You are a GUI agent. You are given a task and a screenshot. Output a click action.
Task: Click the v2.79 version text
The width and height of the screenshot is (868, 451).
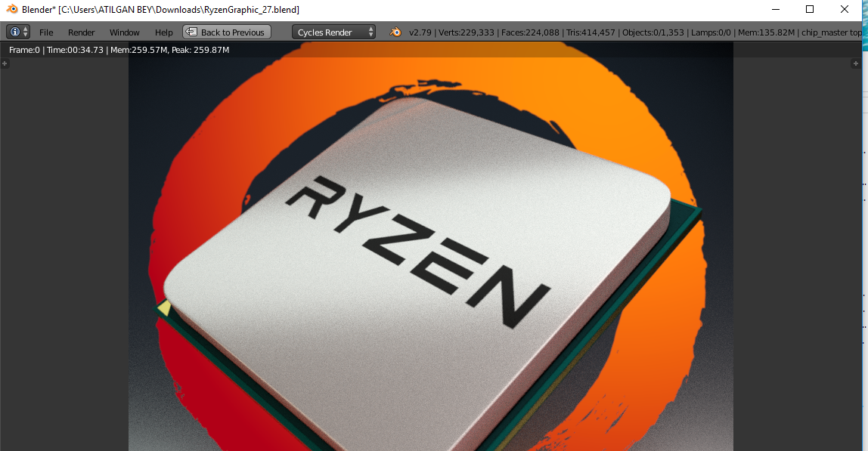(420, 32)
